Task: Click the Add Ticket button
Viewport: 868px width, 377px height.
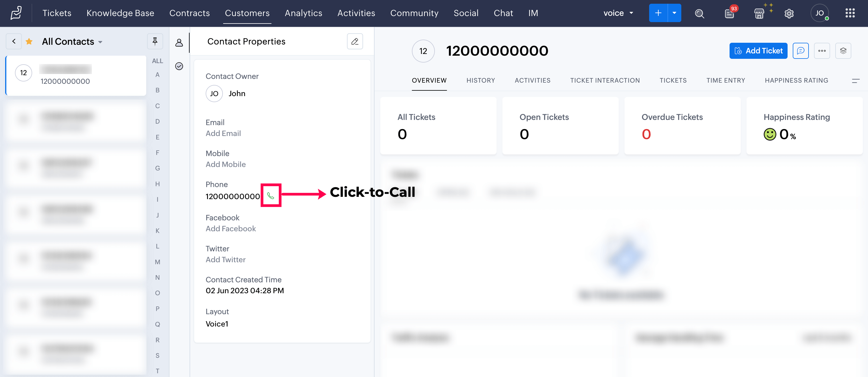Action: coord(758,51)
